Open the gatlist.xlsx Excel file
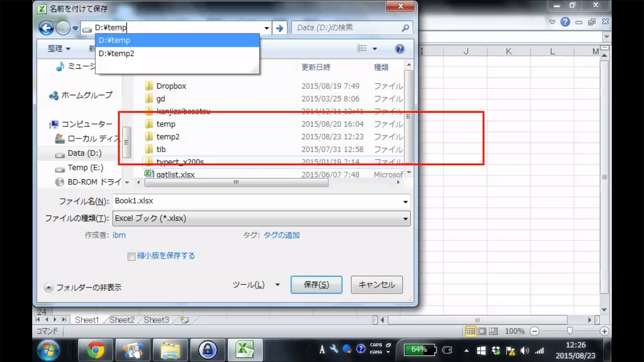The width and height of the screenshot is (644, 362). [x=175, y=174]
